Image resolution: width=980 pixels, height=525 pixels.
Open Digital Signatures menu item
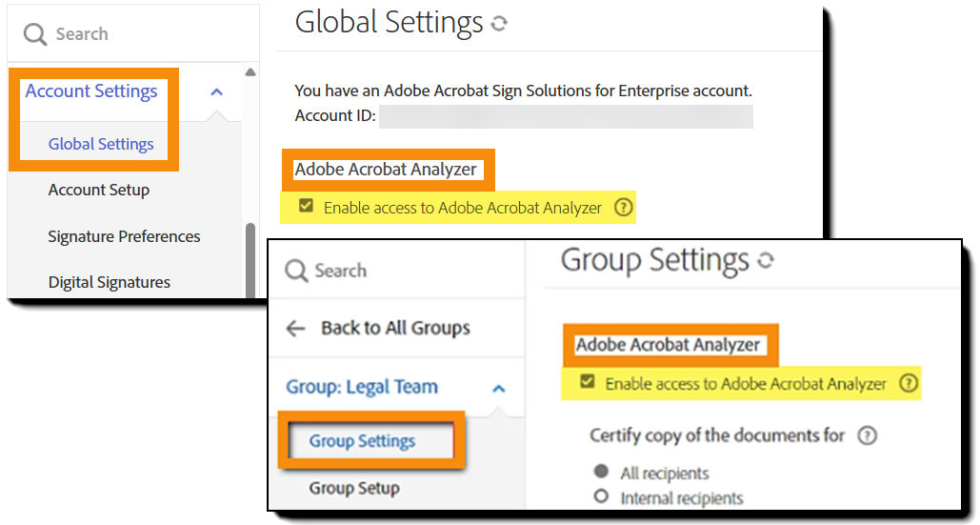pyautogui.click(x=110, y=282)
